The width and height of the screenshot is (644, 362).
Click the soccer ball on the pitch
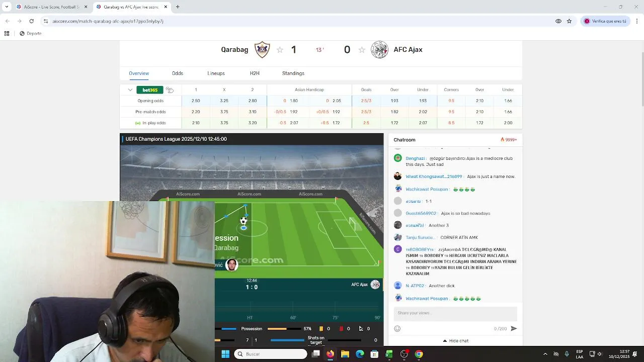pos(244,221)
